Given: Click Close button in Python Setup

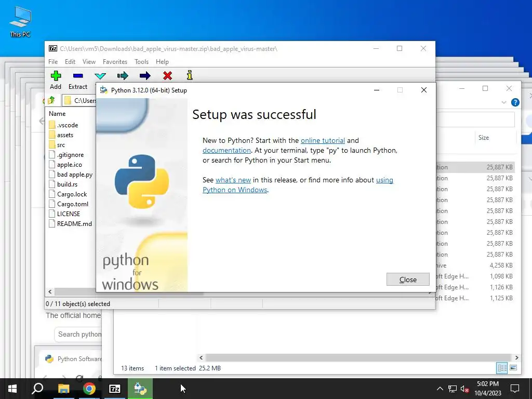Looking at the screenshot, I should point(408,279).
